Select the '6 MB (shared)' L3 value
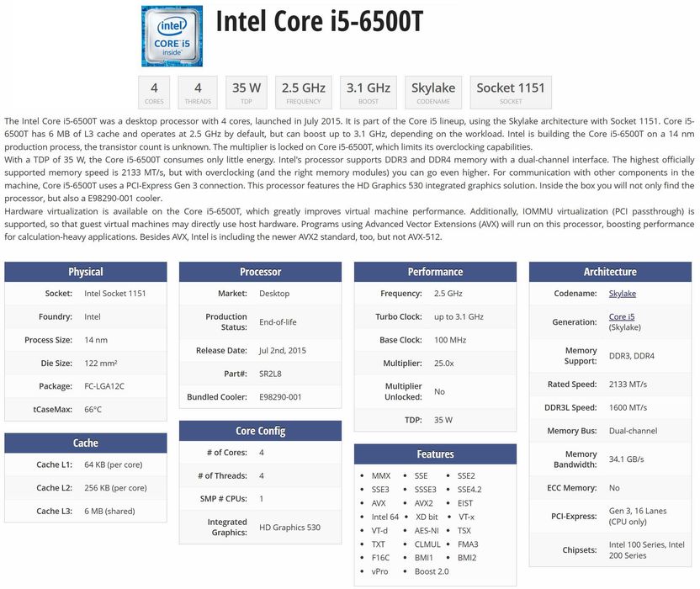 click(x=109, y=512)
